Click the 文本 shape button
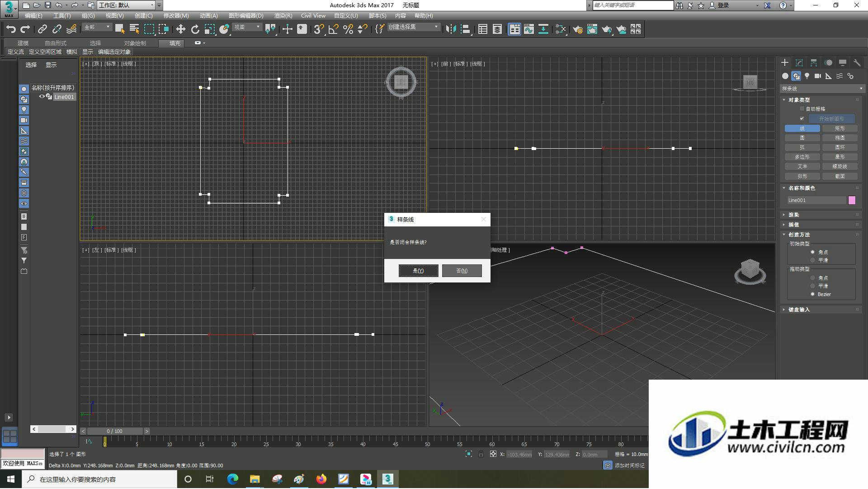 [802, 167]
